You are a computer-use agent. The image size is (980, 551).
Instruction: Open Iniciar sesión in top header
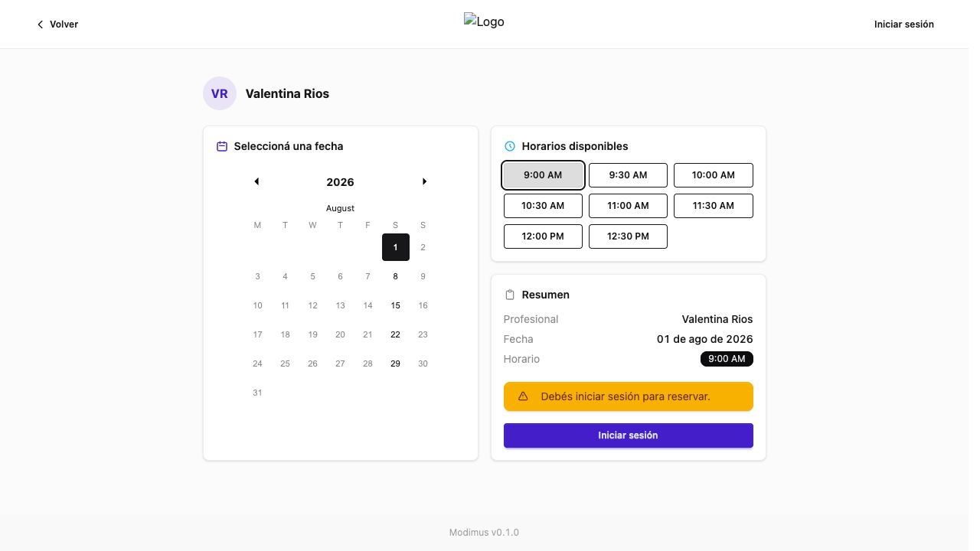coord(904,24)
